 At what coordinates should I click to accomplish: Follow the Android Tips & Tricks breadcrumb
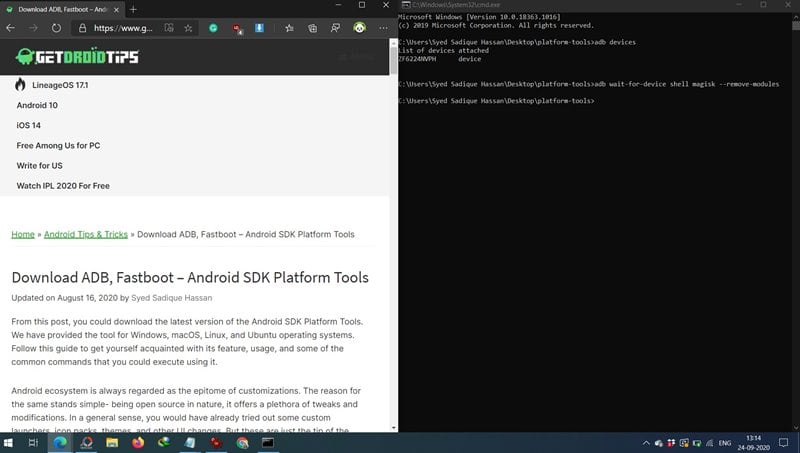point(86,234)
